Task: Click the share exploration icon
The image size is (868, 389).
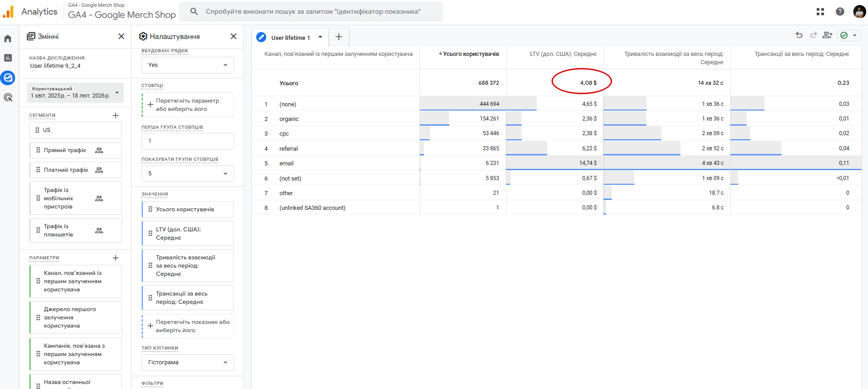Action: [x=827, y=35]
